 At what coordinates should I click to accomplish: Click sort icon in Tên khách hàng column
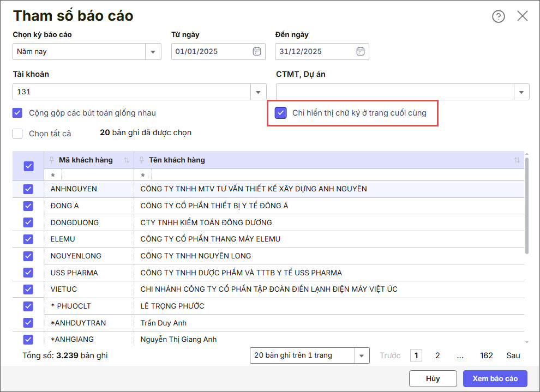[x=517, y=160]
